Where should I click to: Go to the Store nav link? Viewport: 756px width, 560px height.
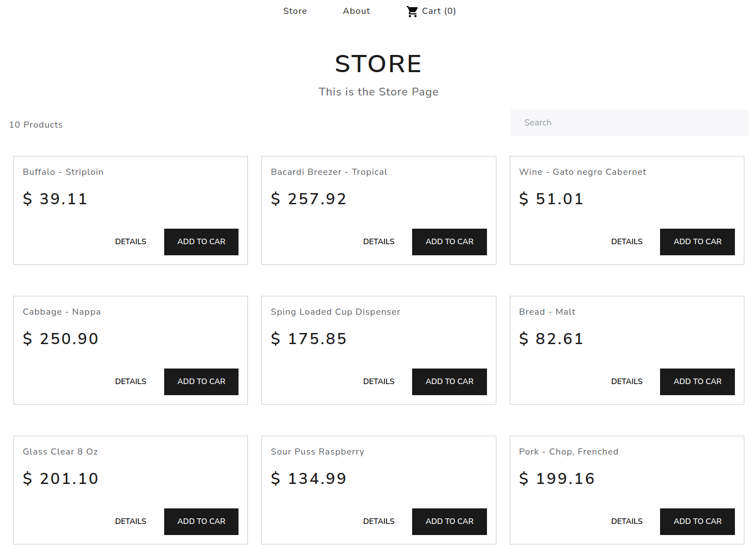pyautogui.click(x=295, y=11)
